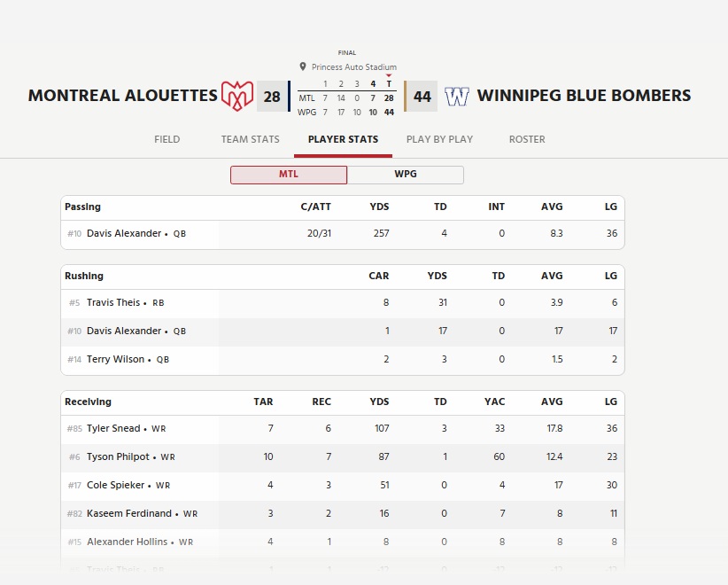Click Travis Theis' 31 rushing yards

[x=443, y=303]
